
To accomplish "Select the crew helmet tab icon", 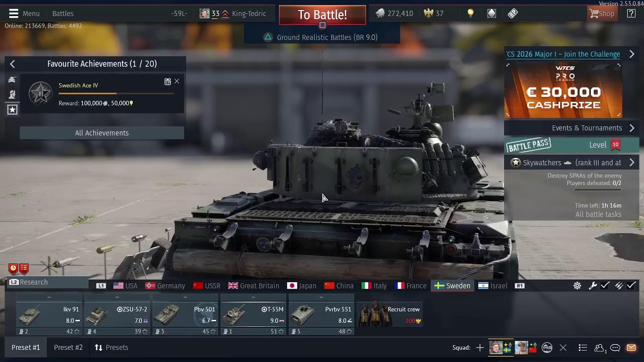I will 12,95.
